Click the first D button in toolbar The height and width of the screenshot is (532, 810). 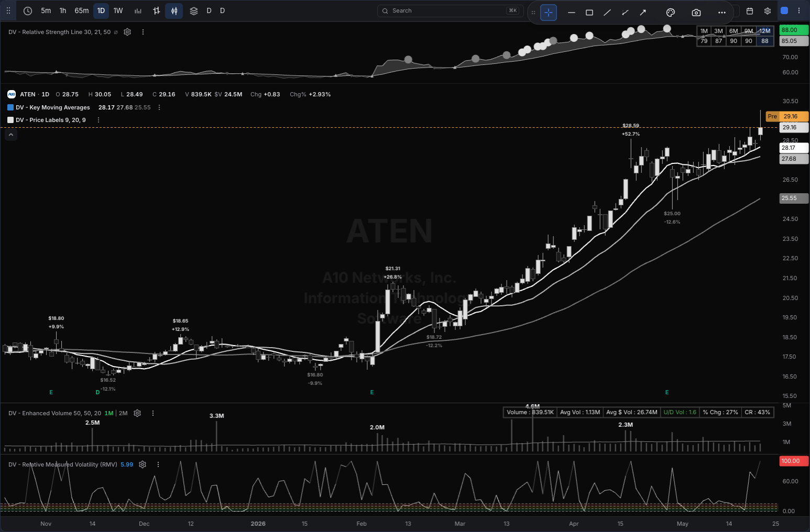coord(209,10)
